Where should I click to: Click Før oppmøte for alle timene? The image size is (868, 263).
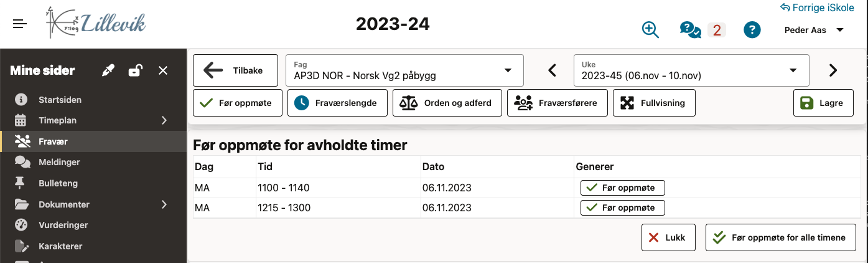point(781,237)
